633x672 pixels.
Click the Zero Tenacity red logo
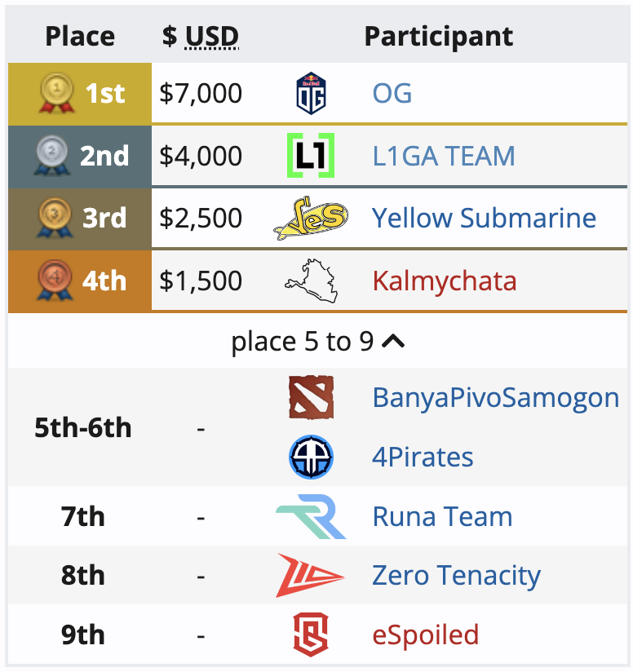(x=310, y=575)
